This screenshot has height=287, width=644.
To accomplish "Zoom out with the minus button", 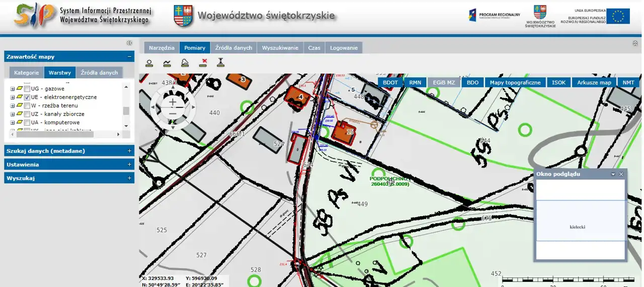I will point(173,114).
